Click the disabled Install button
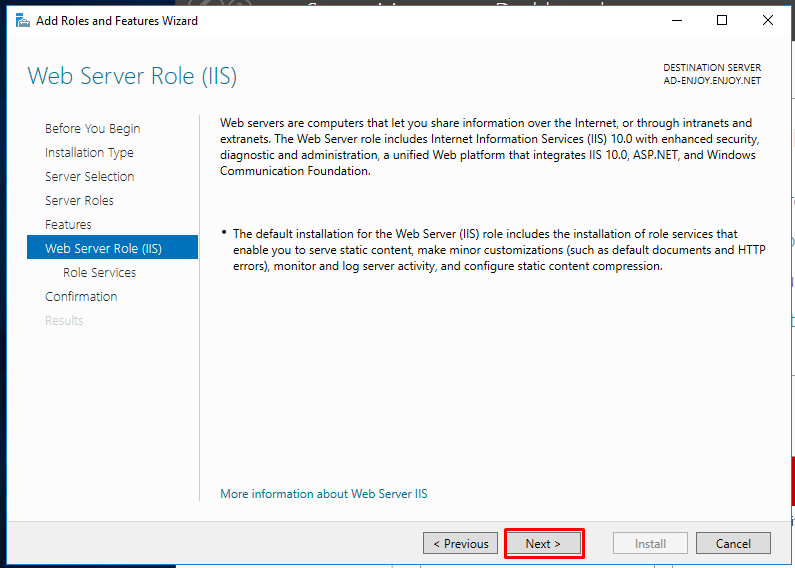The image size is (795, 568). click(x=650, y=544)
